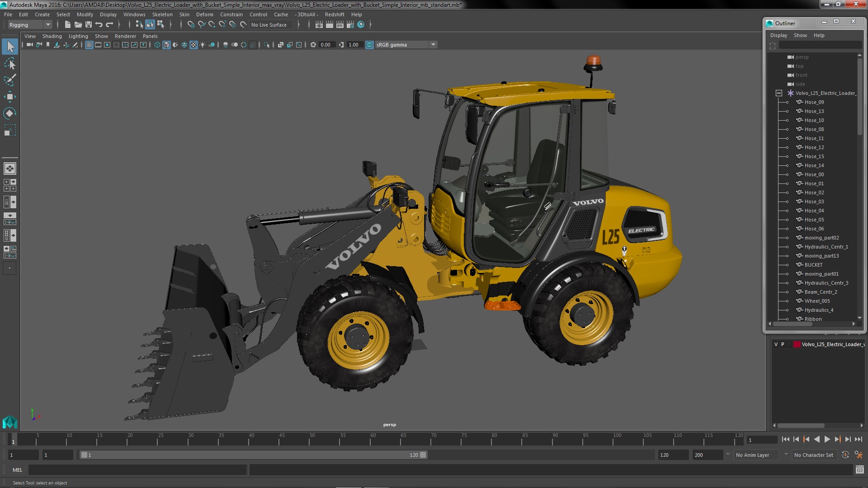Open the Redshift menu
Screen dimensions: 868x488
tap(335, 14)
